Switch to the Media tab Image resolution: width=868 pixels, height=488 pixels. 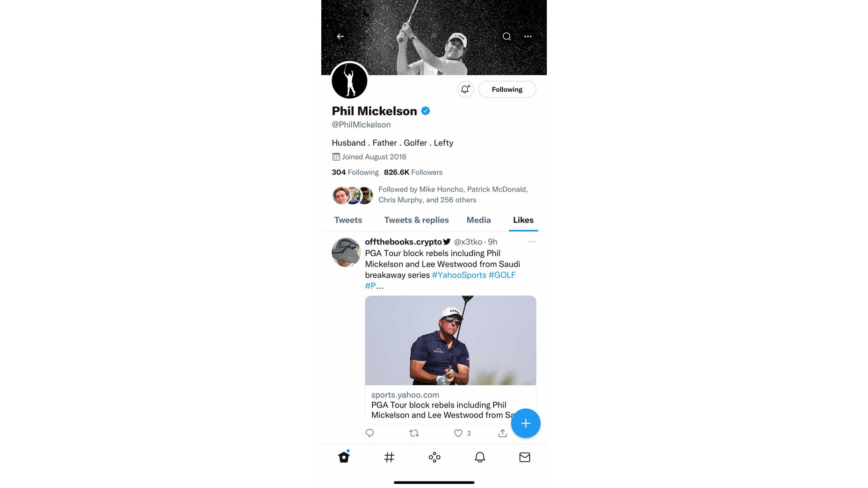click(478, 220)
